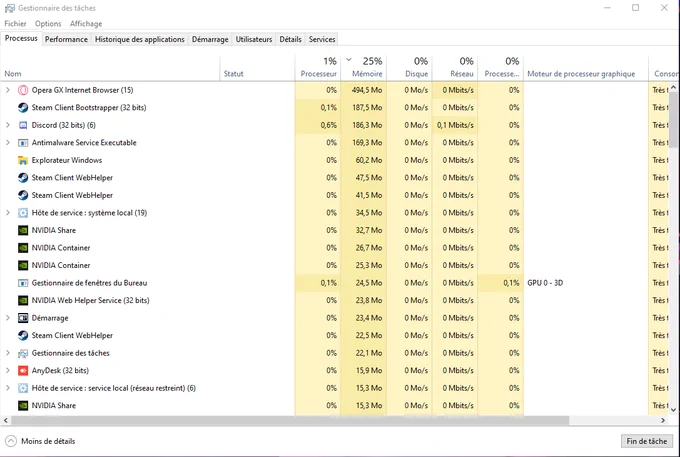Click the Hôte de service système local icon
This screenshot has width=680, height=457.
tap(23, 213)
